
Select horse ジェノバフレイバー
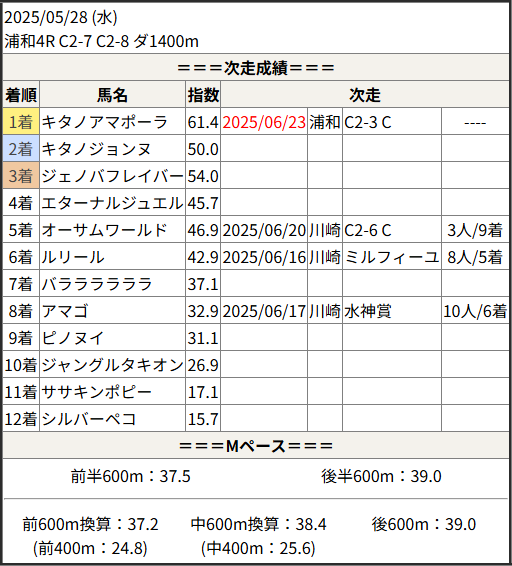coord(112,176)
